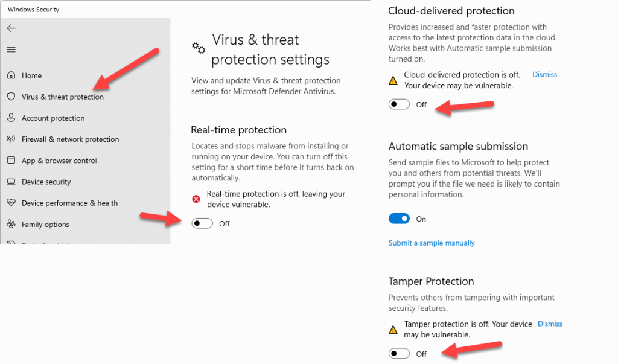Enable Tamper Protection toggle
This screenshot has height=364, width=618.
point(399,354)
